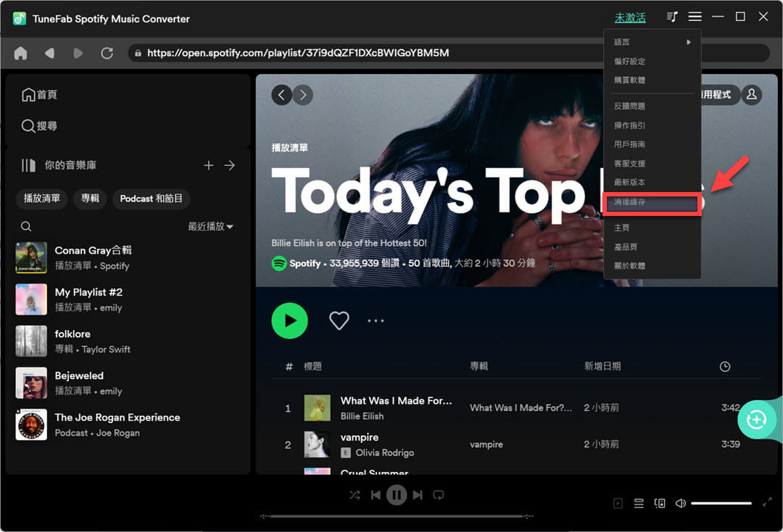Seek within the playback progress bar
The image size is (783, 532).
397,517
